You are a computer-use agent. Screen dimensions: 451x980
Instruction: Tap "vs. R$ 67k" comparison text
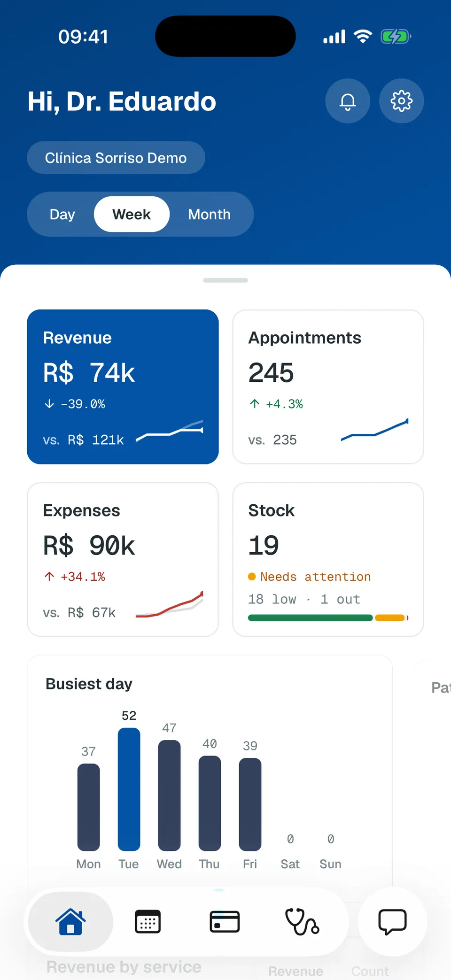pyautogui.click(x=79, y=613)
